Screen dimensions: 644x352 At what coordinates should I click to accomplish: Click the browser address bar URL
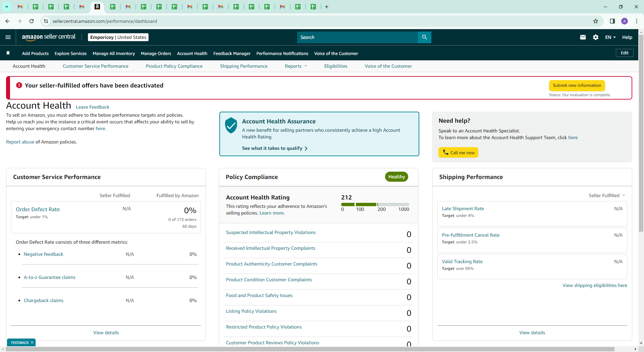click(x=105, y=21)
